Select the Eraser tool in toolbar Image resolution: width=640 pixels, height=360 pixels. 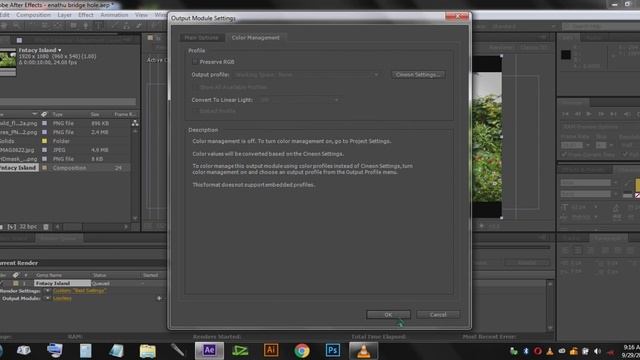coord(139,26)
